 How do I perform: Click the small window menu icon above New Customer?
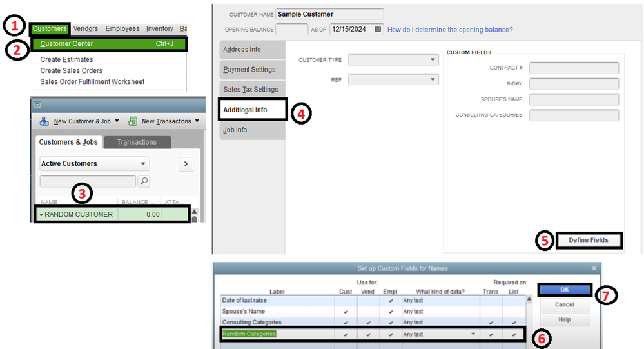coord(37,105)
